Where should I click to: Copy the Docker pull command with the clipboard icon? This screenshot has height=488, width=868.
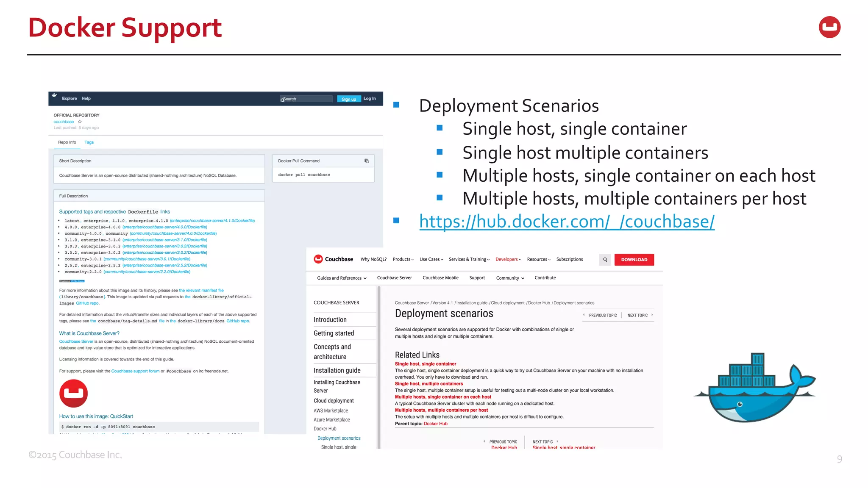point(367,161)
